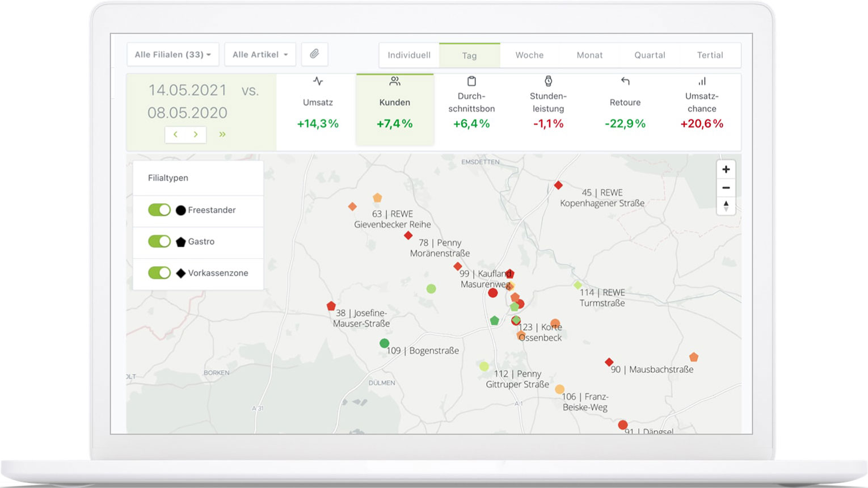The image size is (868, 488).
Task: Click red pentagon marker for 38 Josefine-Mauser-Straße
Action: click(x=331, y=306)
